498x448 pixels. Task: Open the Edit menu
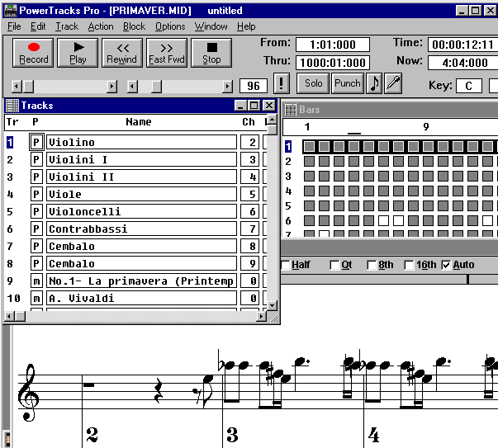pyautogui.click(x=38, y=26)
